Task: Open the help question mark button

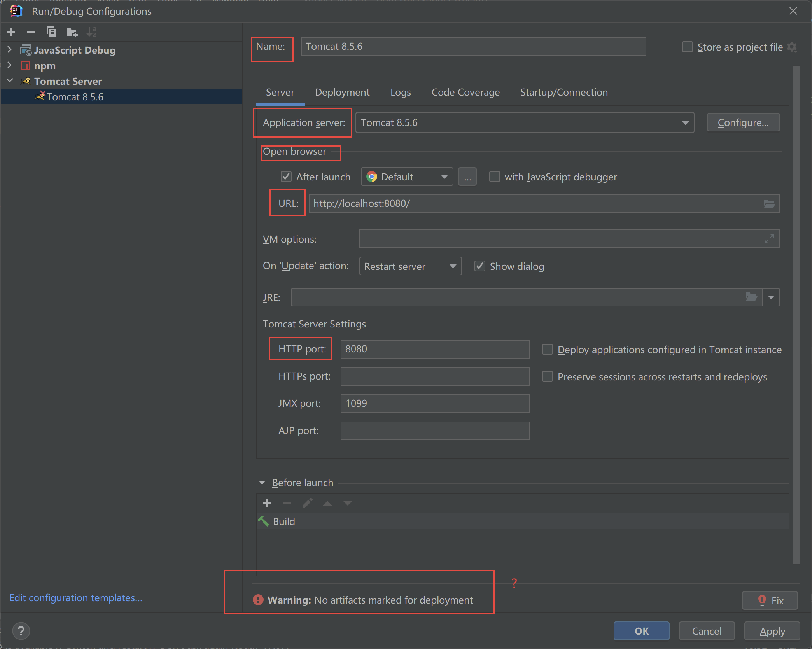Action: coord(21,631)
